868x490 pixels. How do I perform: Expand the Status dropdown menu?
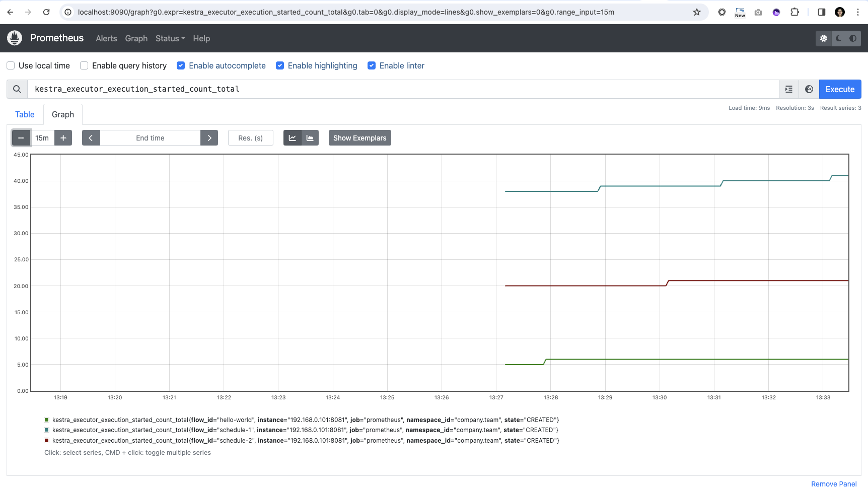(x=170, y=38)
